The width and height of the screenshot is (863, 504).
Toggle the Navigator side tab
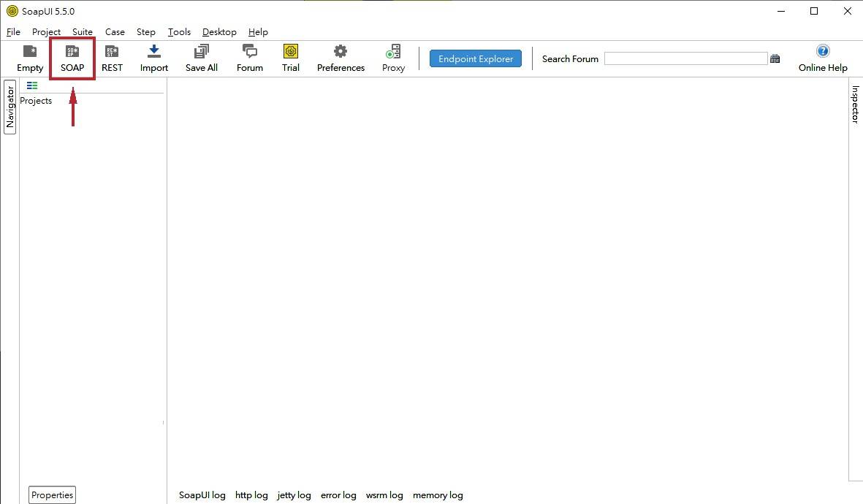pos(10,107)
